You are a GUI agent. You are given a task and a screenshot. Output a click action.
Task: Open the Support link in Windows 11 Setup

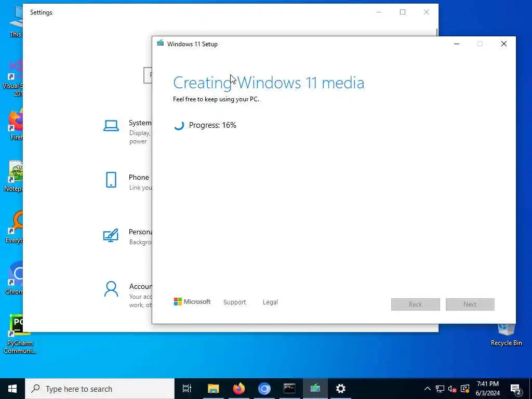(x=234, y=302)
